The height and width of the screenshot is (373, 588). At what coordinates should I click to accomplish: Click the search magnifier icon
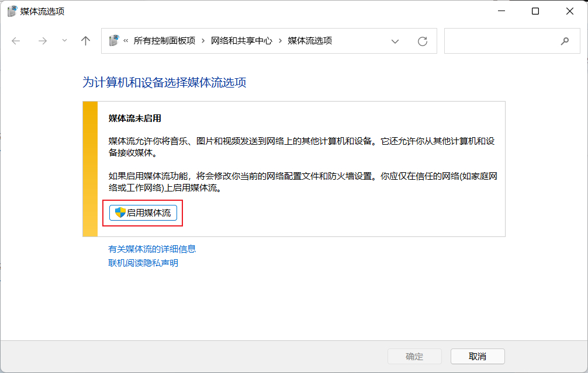click(565, 41)
